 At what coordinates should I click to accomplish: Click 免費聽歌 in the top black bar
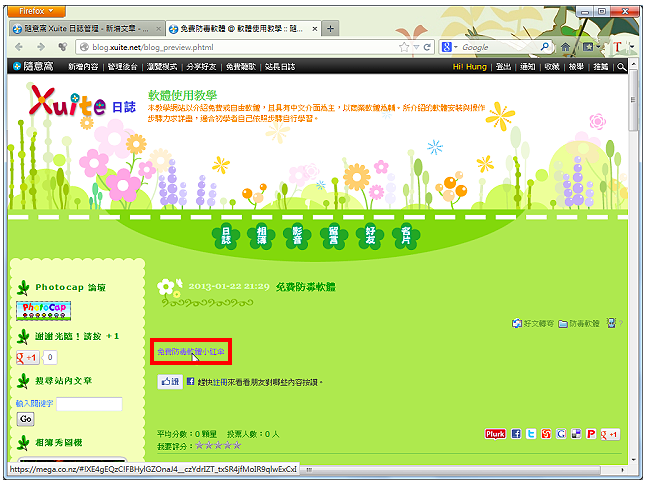point(241,67)
